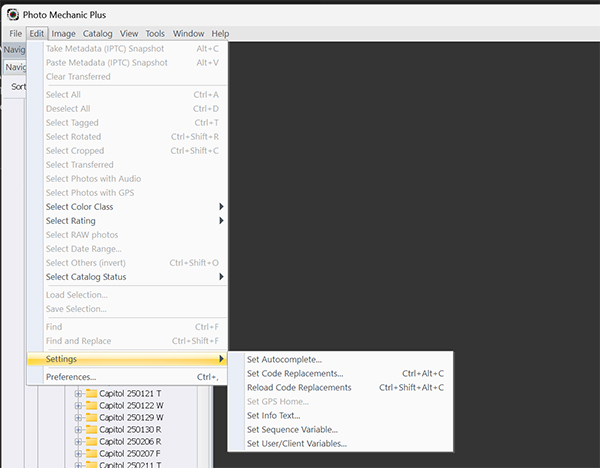The width and height of the screenshot is (600, 468).
Task: Open the View menu
Action: [129, 34]
